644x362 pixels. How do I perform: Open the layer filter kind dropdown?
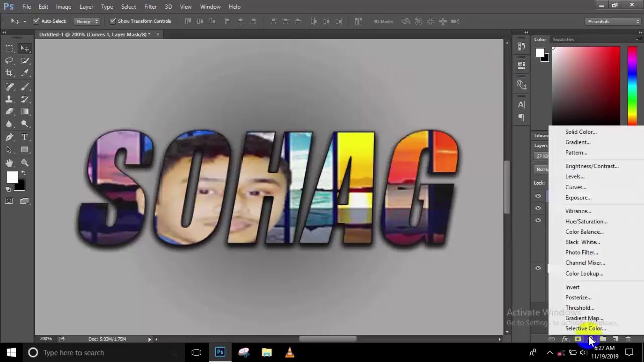(x=542, y=156)
